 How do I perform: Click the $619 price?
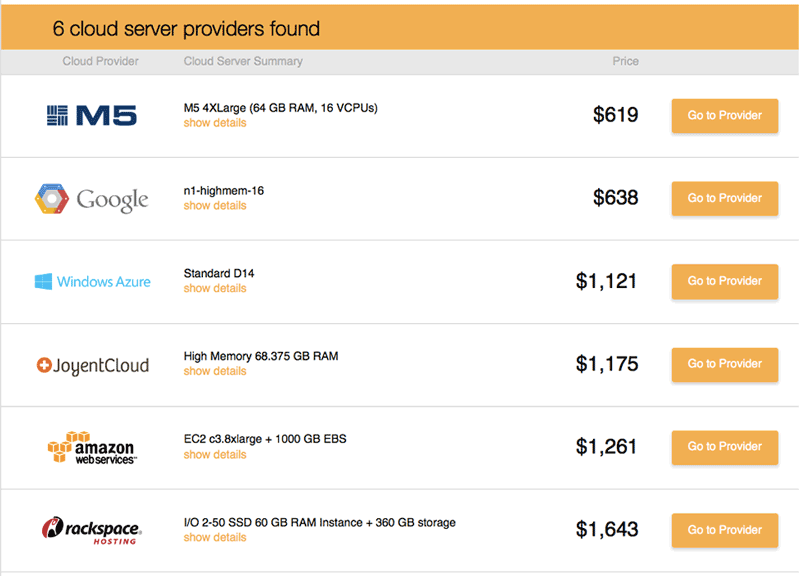[x=615, y=115]
